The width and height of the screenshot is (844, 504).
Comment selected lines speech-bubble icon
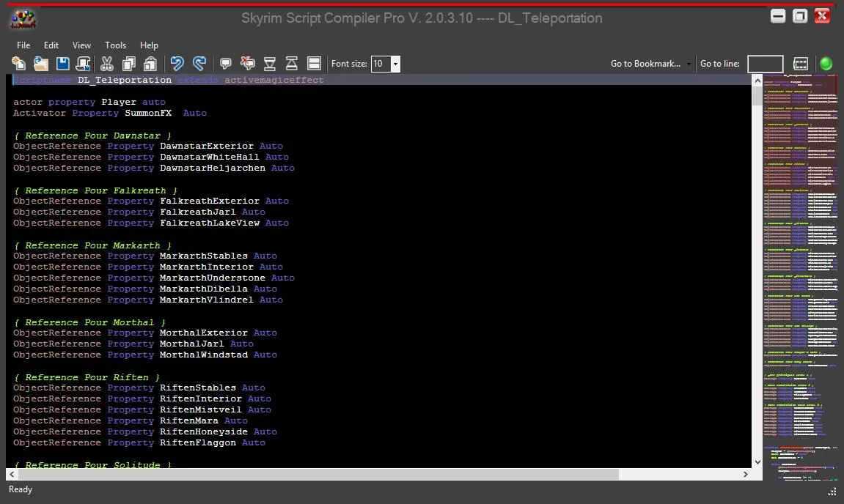tap(226, 64)
